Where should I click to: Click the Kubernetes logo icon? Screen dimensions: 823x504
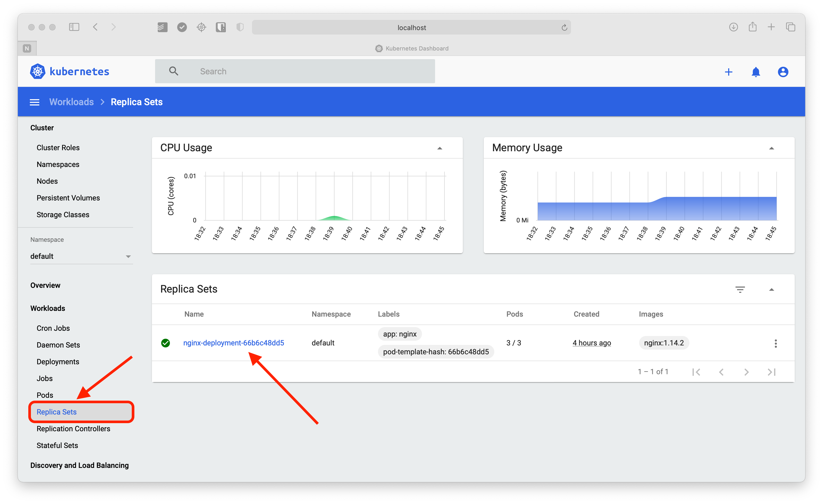[37, 71]
